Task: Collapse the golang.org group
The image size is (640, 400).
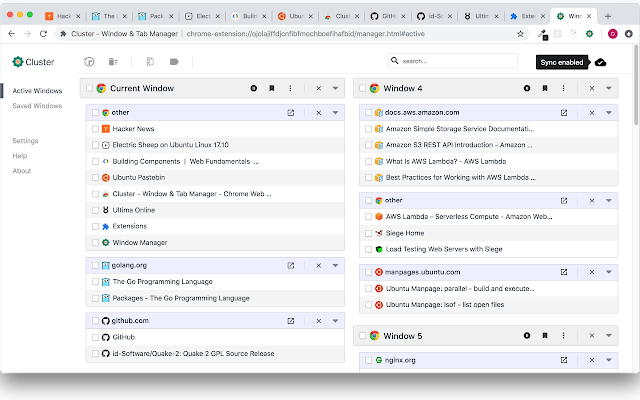Action: click(x=335, y=265)
